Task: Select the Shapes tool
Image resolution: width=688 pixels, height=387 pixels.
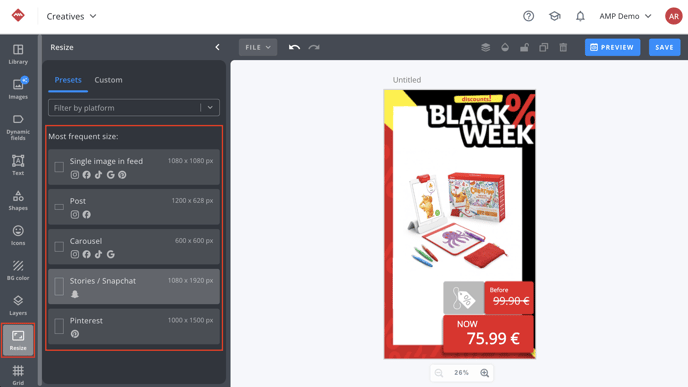Action: coord(18,201)
